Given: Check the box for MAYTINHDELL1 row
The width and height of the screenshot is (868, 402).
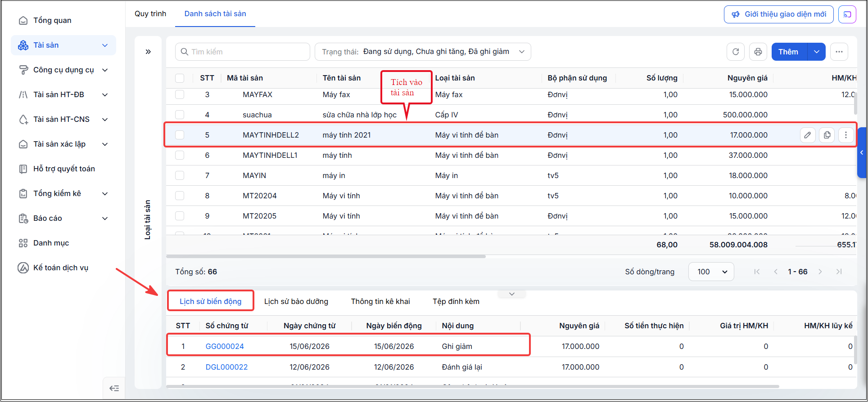Looking at the screenshot, I should click(x=180, y=155).
